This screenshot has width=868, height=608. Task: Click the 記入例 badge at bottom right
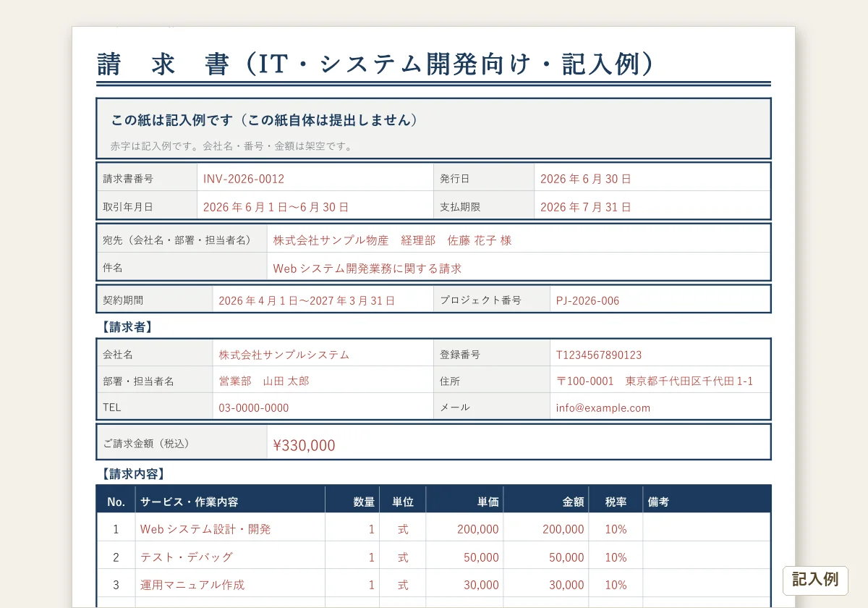point(815,580)
